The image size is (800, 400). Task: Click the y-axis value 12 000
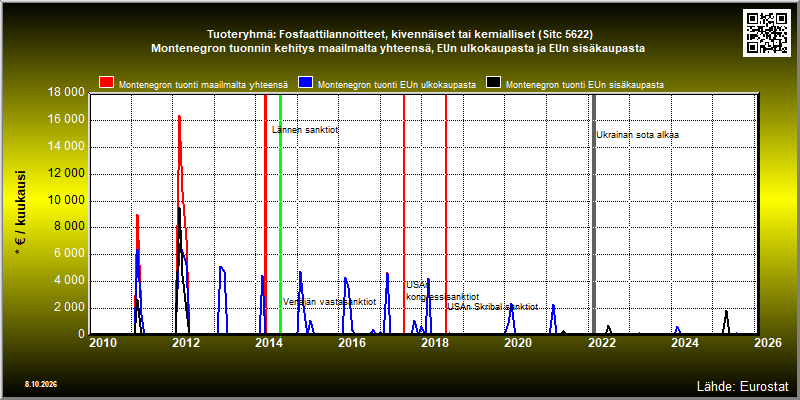coord(66,173)
